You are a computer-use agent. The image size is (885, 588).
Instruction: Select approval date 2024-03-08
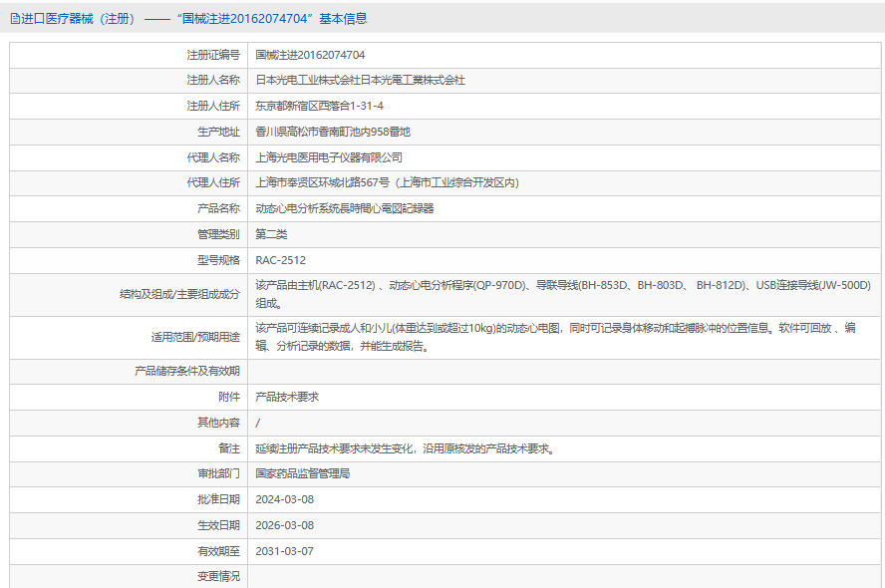tap(284, 500)
